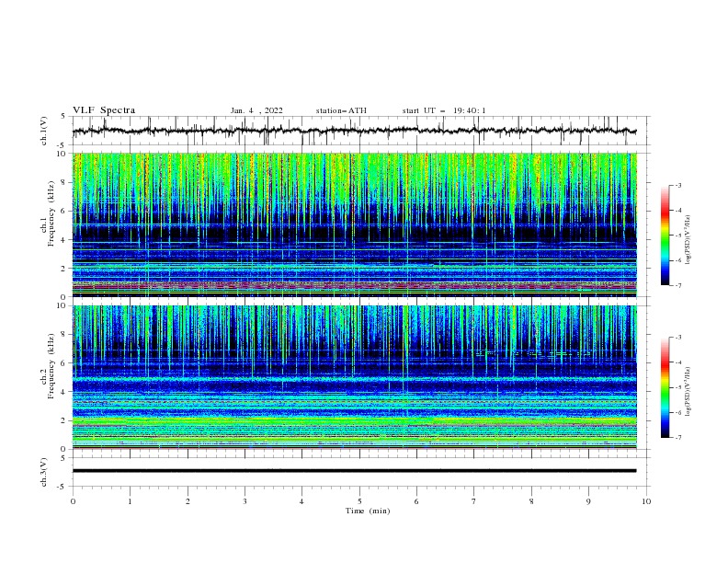Click the ch.1 voltage waveform trace
The height and width of the screenshot is (563, 728).
coord(354,131)
